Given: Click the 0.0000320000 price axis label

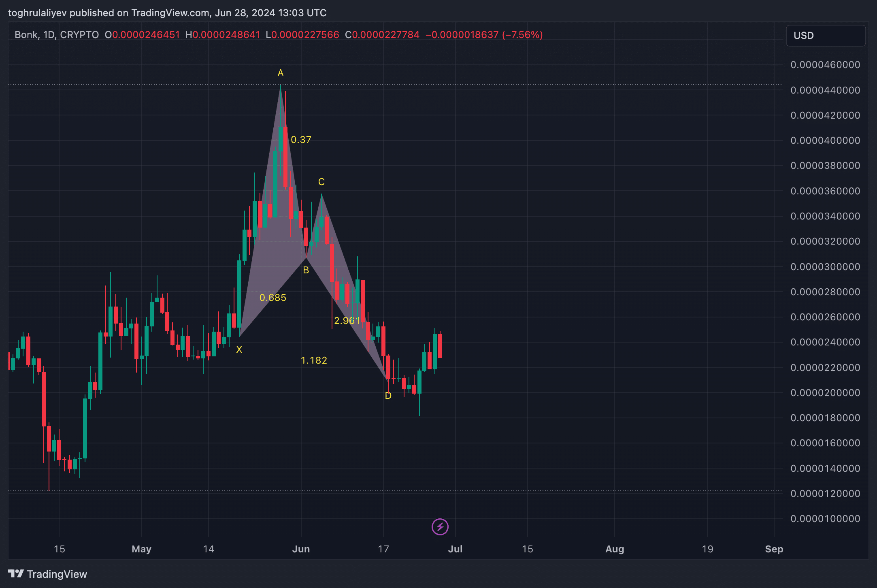Looking at the screenshot, I should tap(826, 241).
